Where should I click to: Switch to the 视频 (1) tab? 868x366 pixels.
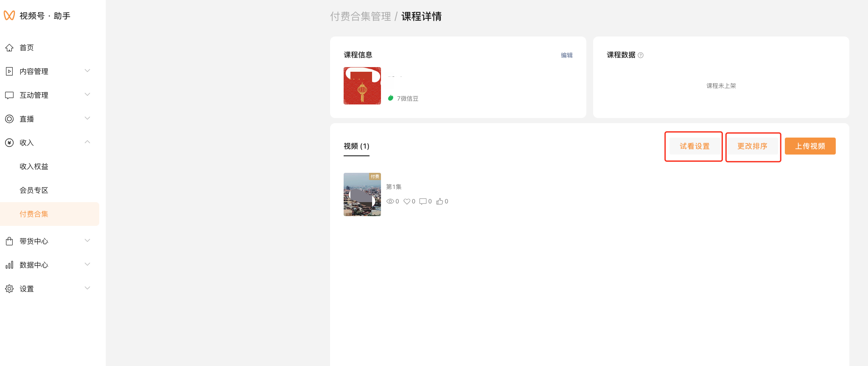click(356, 146)
